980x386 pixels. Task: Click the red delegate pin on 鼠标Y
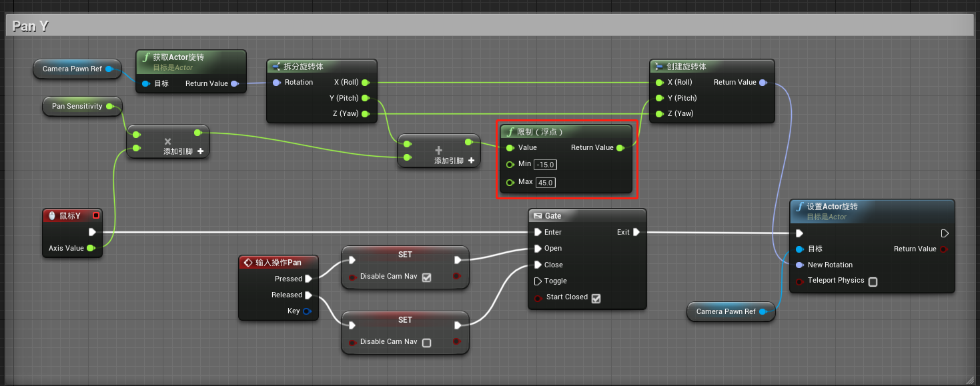(96, 215)
